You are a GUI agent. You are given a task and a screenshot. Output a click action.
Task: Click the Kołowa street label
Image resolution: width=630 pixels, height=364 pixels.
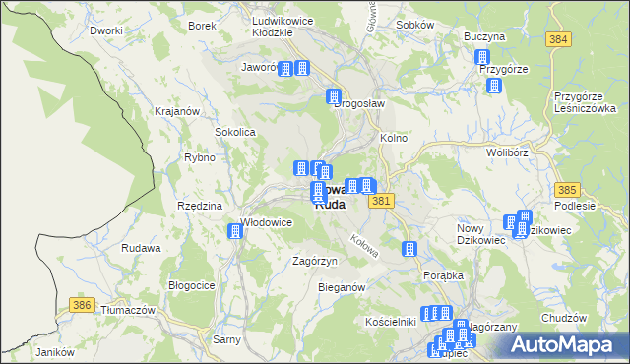[x=364, y=246]
